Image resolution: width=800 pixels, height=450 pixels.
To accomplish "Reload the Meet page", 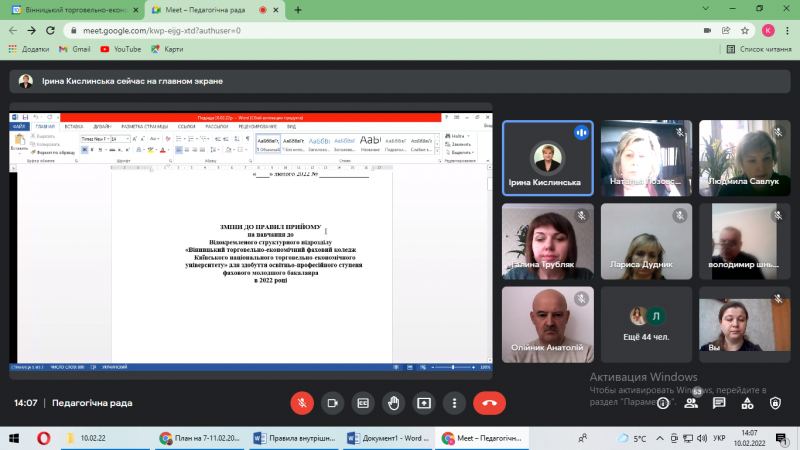I will [50, 31].
